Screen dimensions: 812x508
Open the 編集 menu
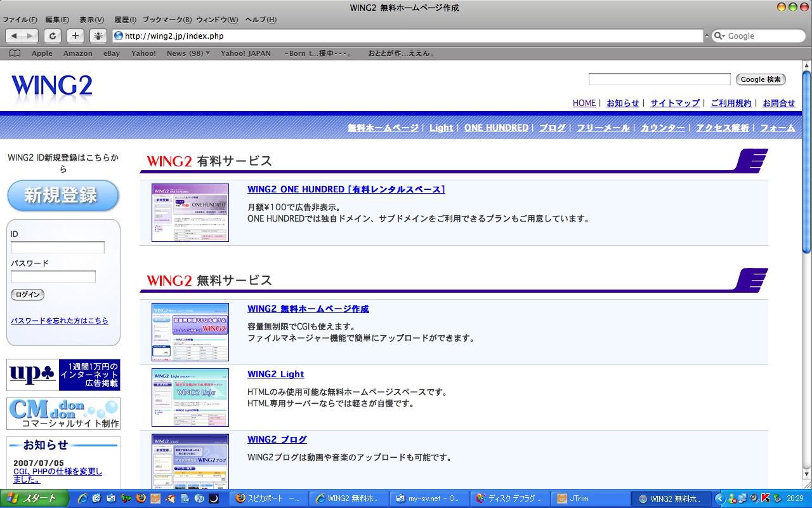point(57,20)
